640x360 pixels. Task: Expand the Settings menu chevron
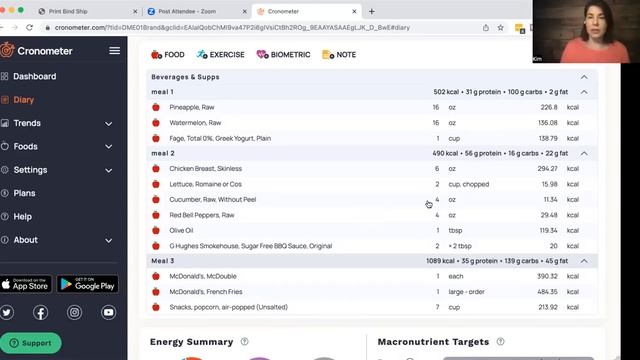(109, 171)
